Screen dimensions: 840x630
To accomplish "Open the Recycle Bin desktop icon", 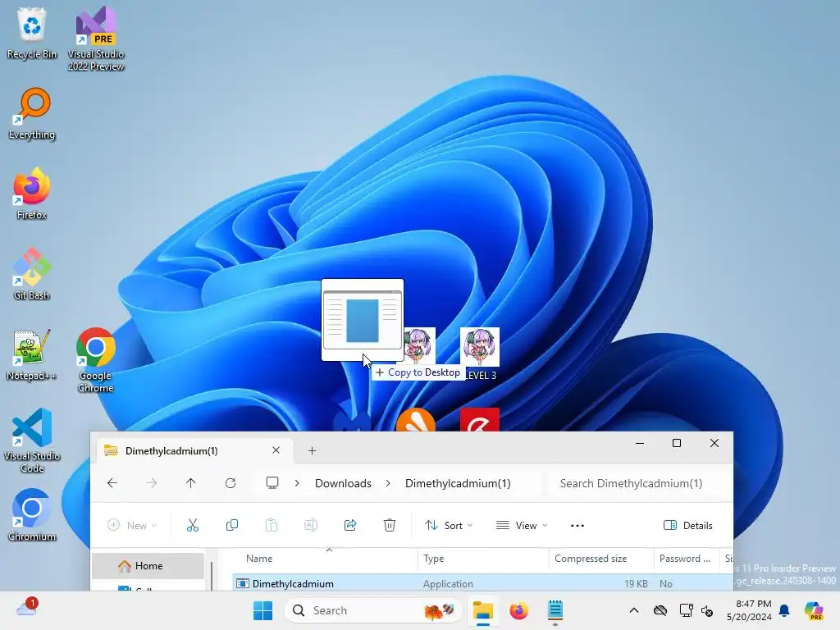I will pos(32,33).
